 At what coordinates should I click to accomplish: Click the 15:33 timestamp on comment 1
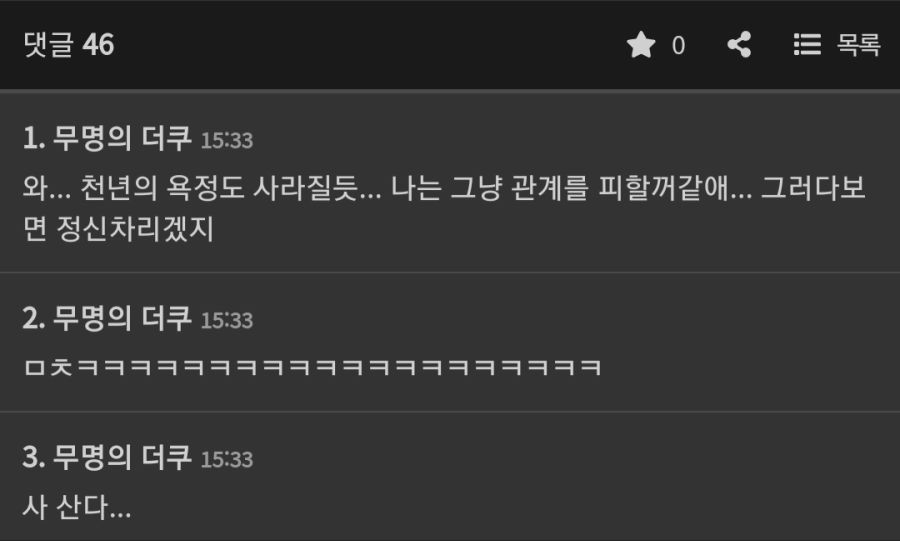point(227,140)
